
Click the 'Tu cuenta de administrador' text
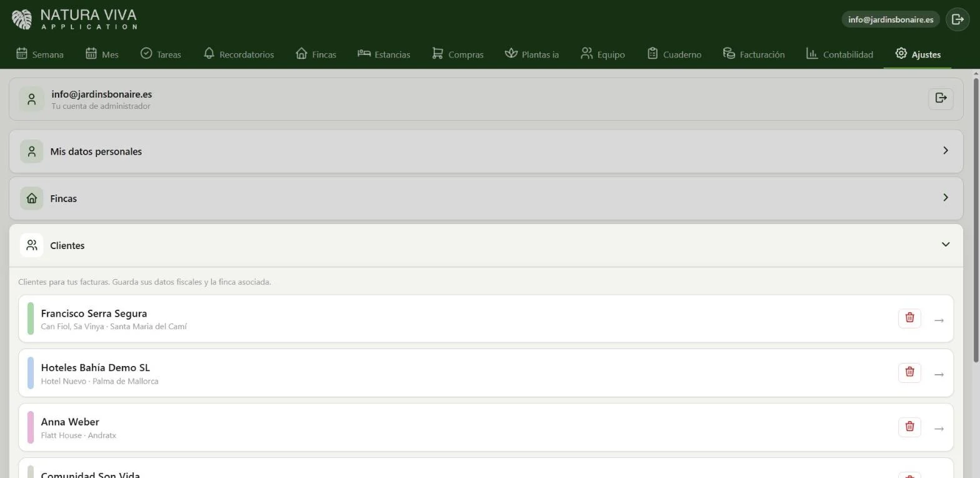(101, 106)
